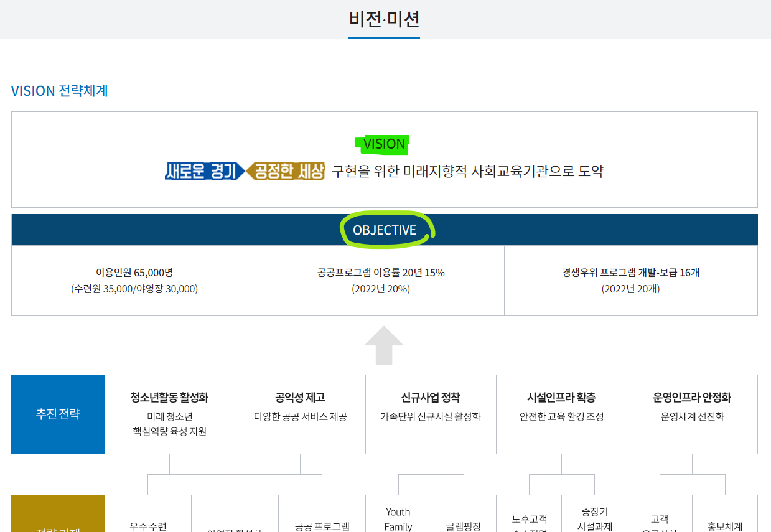Image resolution: width=771 pixels, height=532 pixels.
Task: Click the 공정한 세상 gold badge
Action: point(286,171)
